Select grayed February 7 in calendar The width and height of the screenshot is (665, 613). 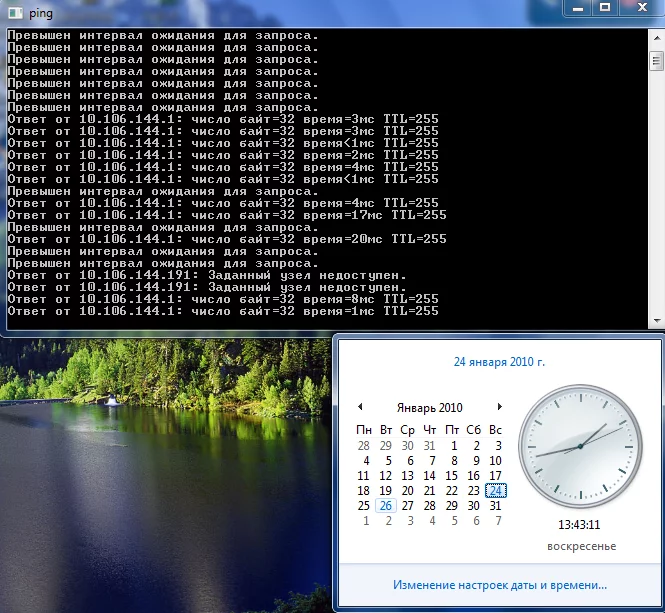(496, 521)
